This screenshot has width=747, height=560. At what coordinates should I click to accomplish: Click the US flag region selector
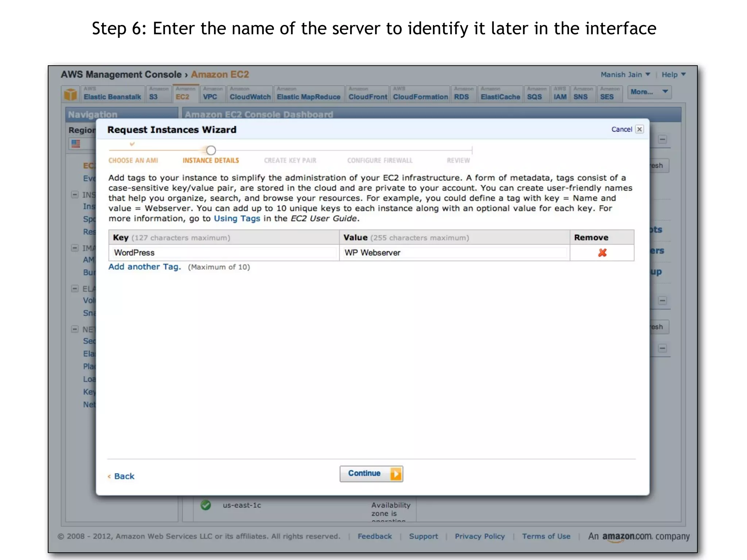(76, 144)
